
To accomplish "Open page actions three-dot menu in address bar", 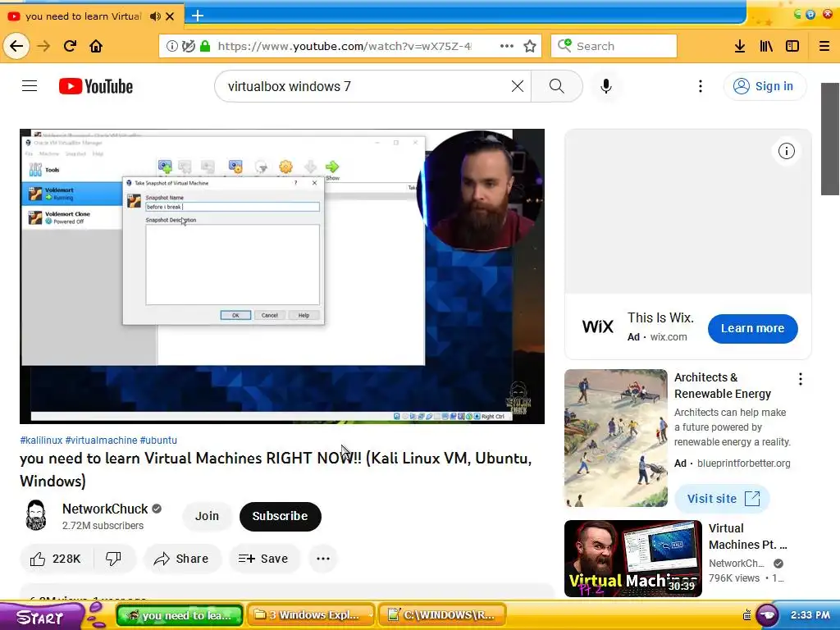I will 507,46.
